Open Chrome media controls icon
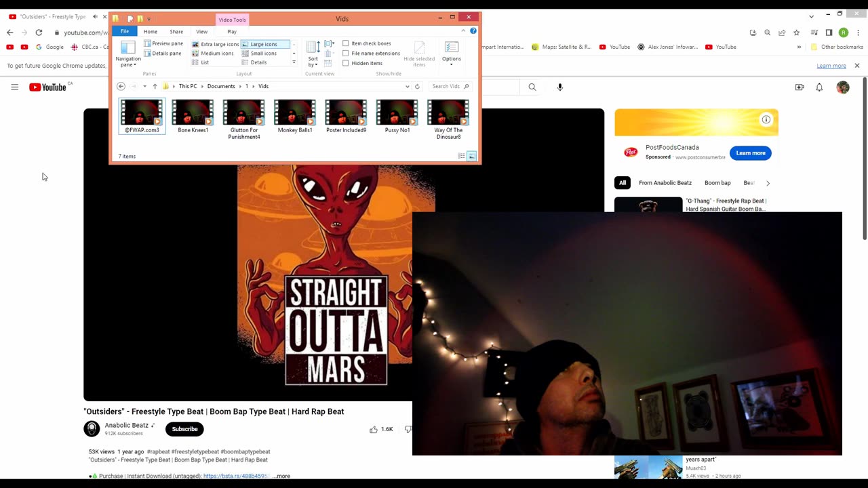This screenshot has width=868, height=488. 814,33
